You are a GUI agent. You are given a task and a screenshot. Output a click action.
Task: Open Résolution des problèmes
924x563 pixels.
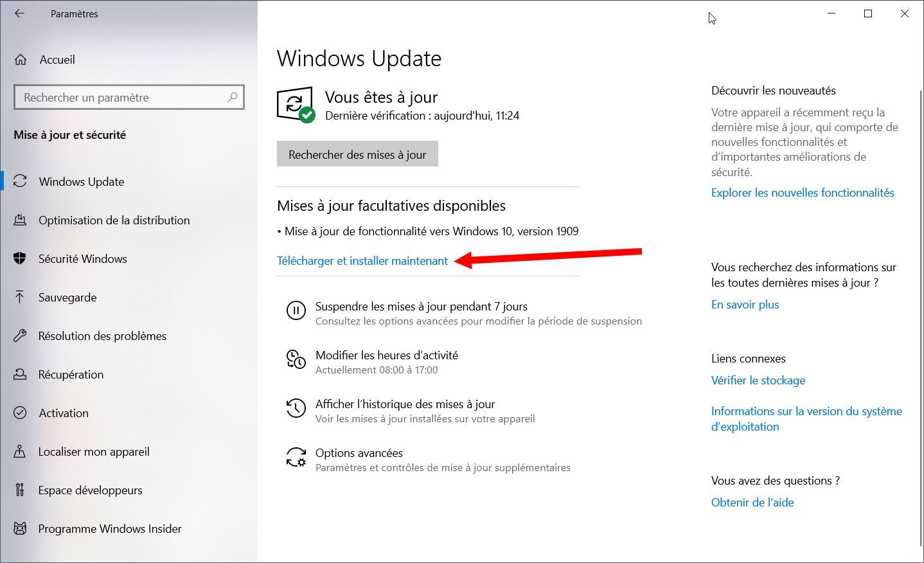[x=102, y=335]
